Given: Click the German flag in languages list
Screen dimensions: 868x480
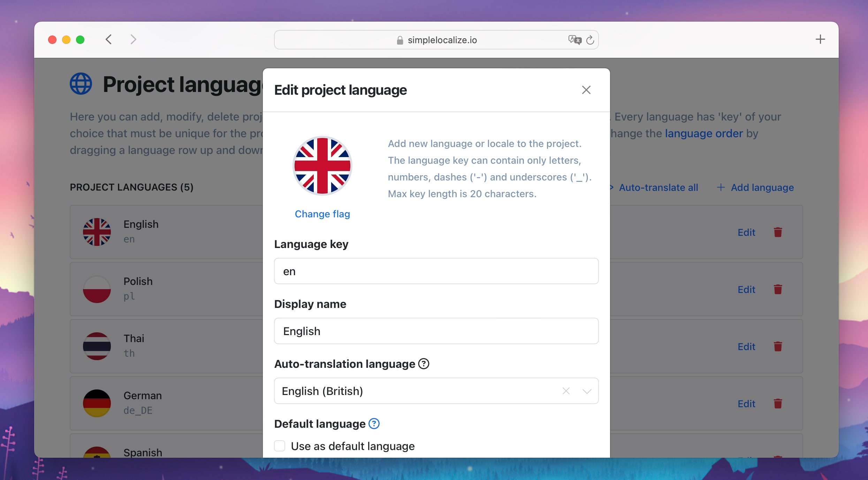Looking at the screenshot, I should click(97, 403).
